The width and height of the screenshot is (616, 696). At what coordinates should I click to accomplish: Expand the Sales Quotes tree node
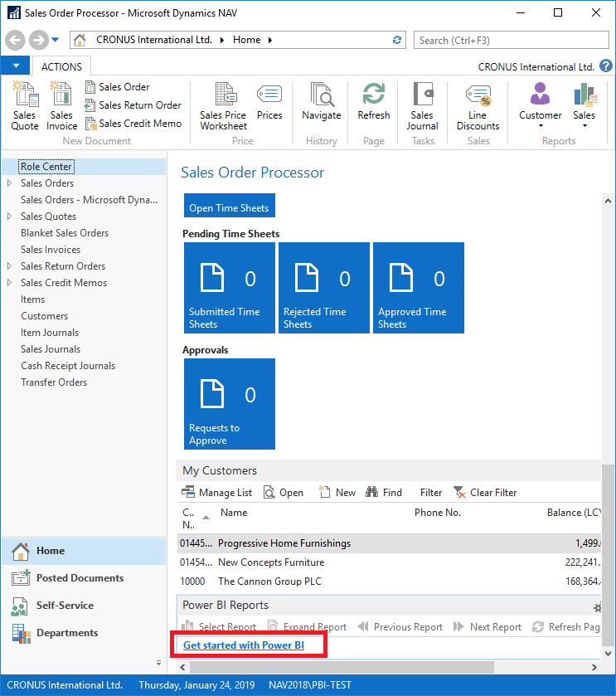9,217
